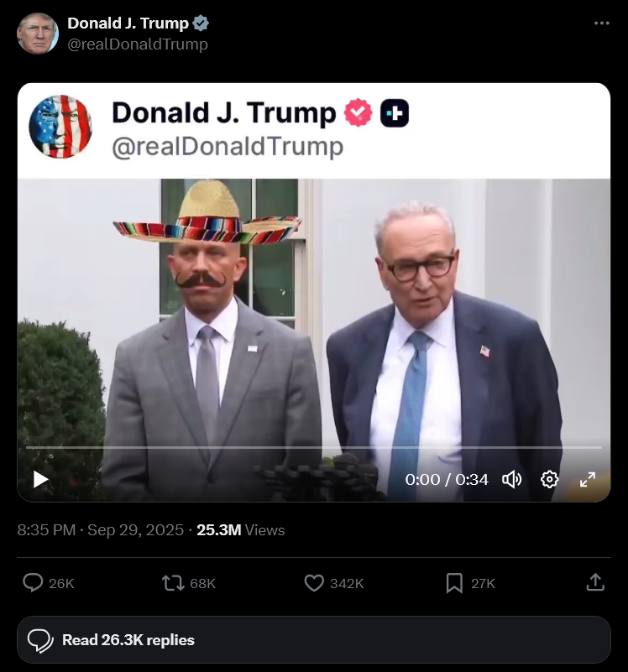Open Read 26.3K replies

tap(314, 640)
